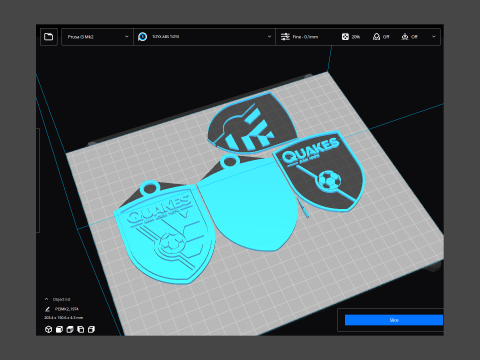The height and width of the screenshot is (360, 480).
Task: Switch to left side view cube icon
Action: 81,329
